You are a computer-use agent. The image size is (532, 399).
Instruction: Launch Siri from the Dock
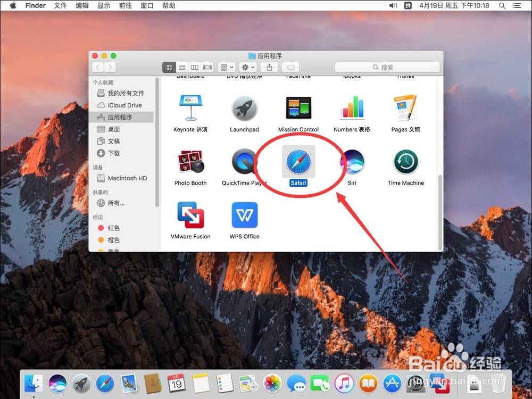click(x=57, y=384)
